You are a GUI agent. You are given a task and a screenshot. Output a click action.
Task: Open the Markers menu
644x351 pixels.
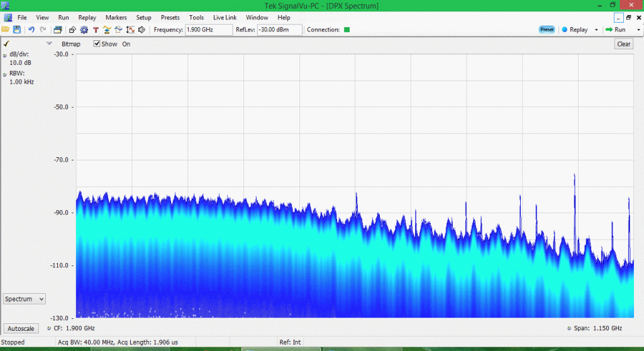pyautogui.click(x=116, y=17)
